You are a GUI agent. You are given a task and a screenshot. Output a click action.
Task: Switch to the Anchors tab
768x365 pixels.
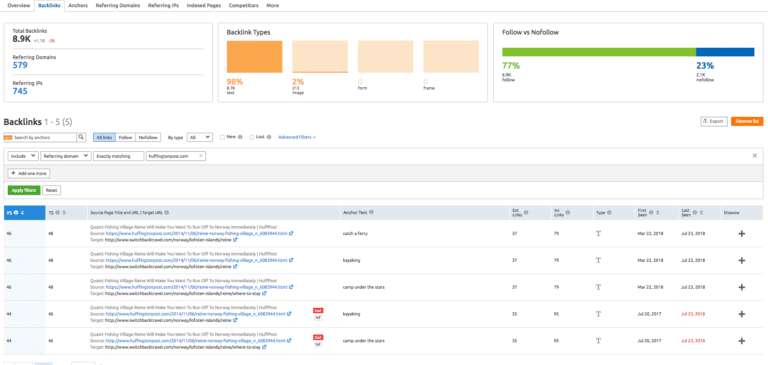click(x=77, y=5)
